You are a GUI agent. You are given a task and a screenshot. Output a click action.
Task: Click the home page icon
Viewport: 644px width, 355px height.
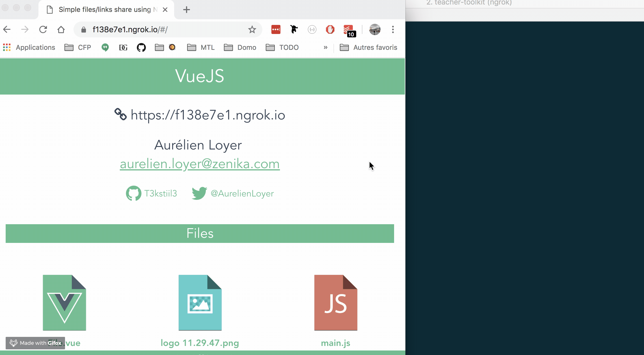(x=61, y=29)
